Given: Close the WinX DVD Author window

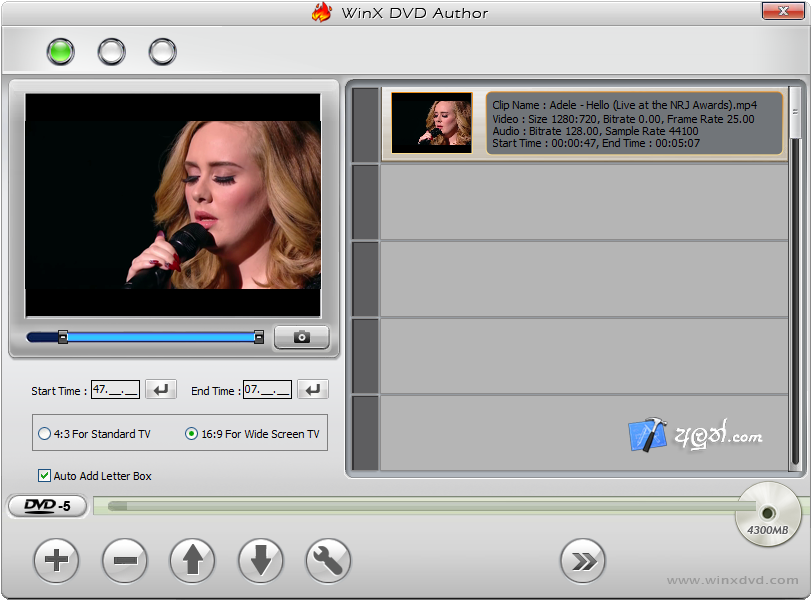Looking at the screenshot, I should coord(782,11).
